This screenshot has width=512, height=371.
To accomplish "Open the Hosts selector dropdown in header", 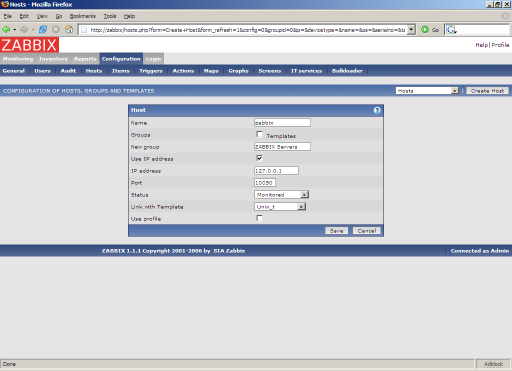I will click(427, 91).
